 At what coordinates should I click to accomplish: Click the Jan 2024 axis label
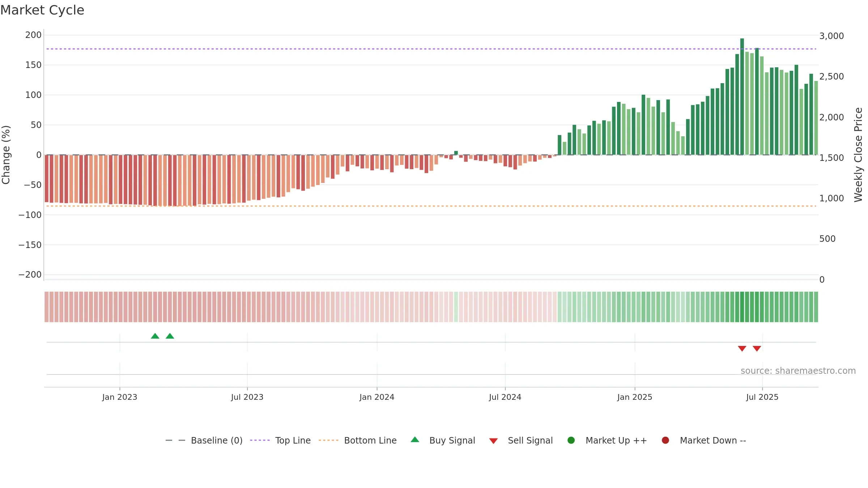coord(377,397)
